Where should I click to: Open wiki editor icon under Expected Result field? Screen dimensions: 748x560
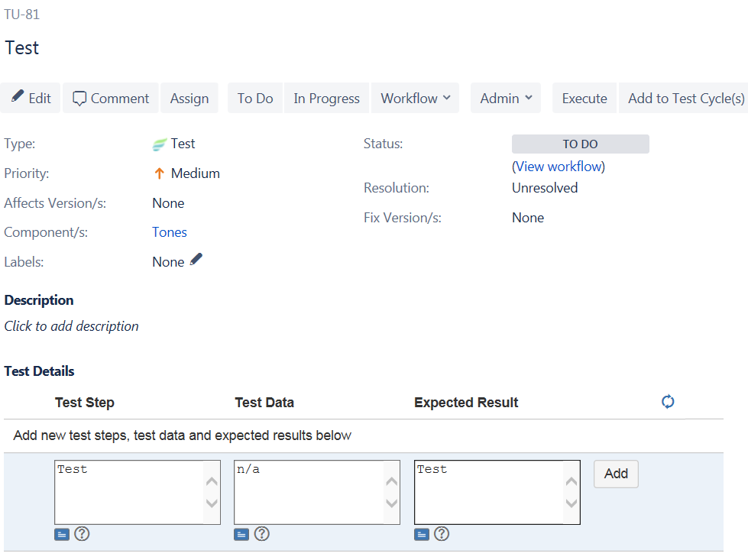(422, 534)
